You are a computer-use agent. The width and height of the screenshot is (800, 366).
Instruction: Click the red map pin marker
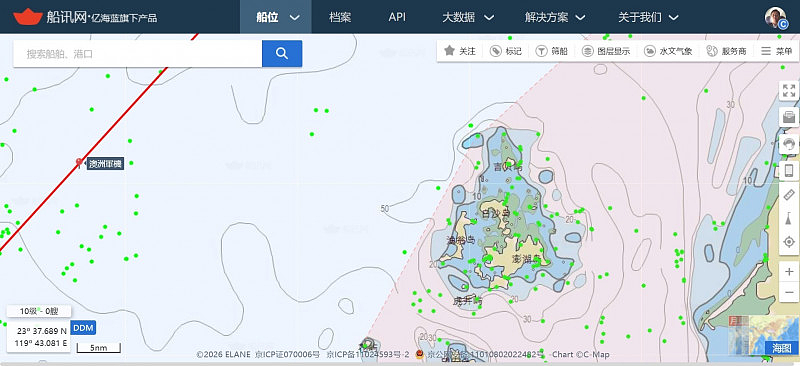pyautogui.click(x=79, y=163)
